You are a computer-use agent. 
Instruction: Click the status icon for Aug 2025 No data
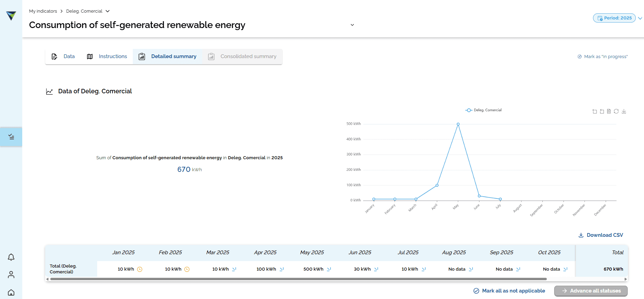pos(471,269)
